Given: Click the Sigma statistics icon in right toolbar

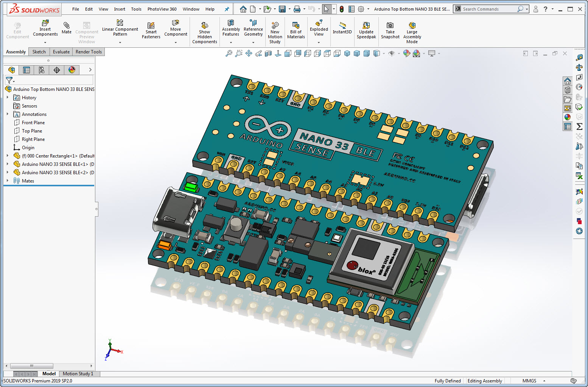Looking at the screenshot, I should click(x=579, y=126).
